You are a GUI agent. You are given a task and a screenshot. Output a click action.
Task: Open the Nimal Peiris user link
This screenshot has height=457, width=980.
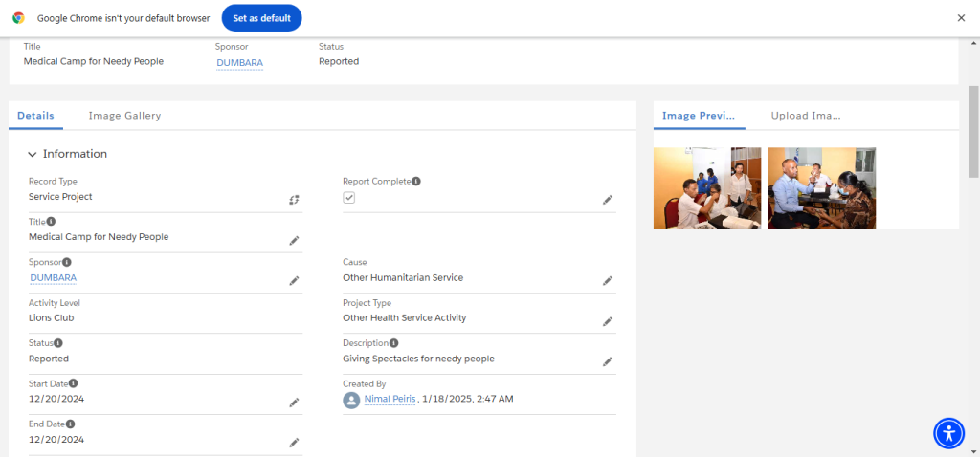390,399
